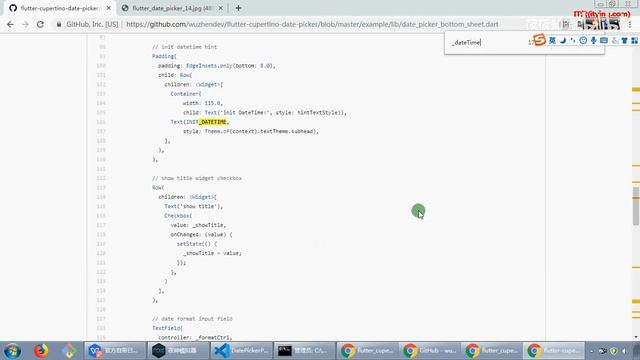The height and width of the screenshot is (360, 640).
Task: Click the '// date format input field' comment
Action: pos(192,319)
